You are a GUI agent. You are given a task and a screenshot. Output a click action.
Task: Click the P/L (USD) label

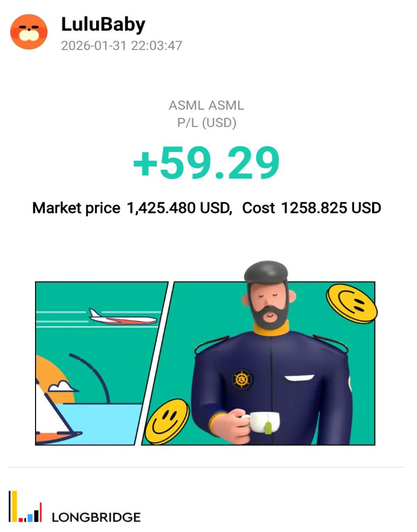(x=206, y=123)
